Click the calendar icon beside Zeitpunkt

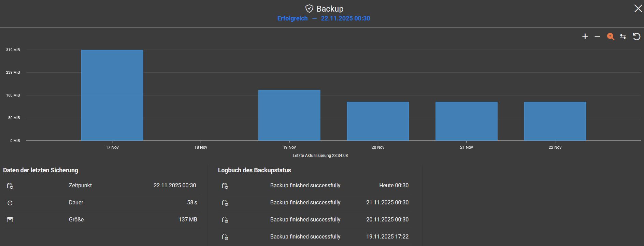click(x=10, y=186)
